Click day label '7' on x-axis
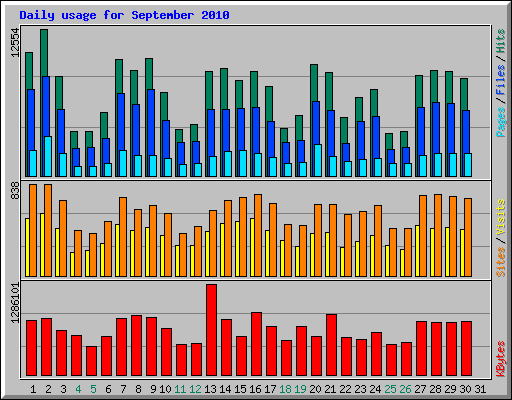Viewport: 512px width, 400px height. pos(123,389)
